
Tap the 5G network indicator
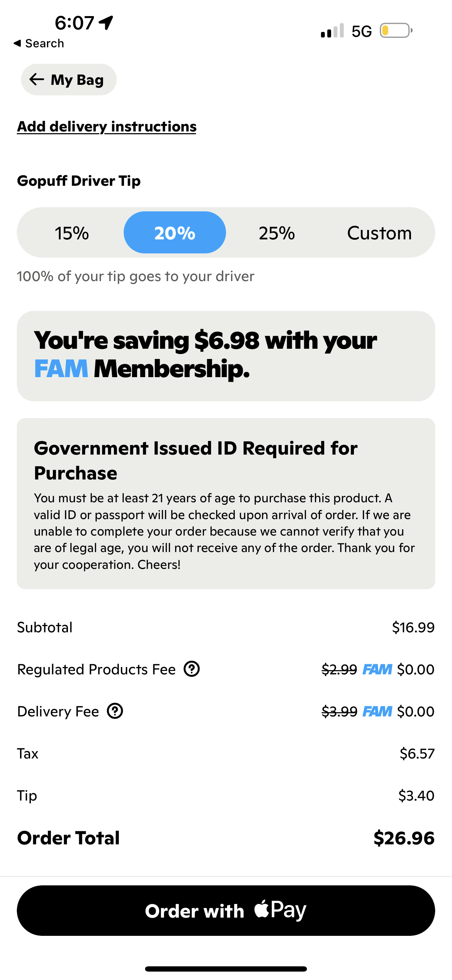click(362, 31)
